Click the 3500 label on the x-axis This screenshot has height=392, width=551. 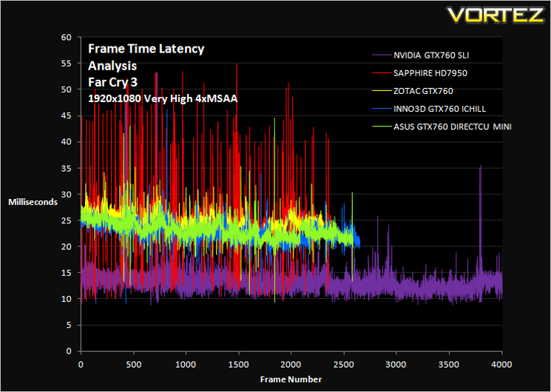pyautogui.click(x=449, y=365)
